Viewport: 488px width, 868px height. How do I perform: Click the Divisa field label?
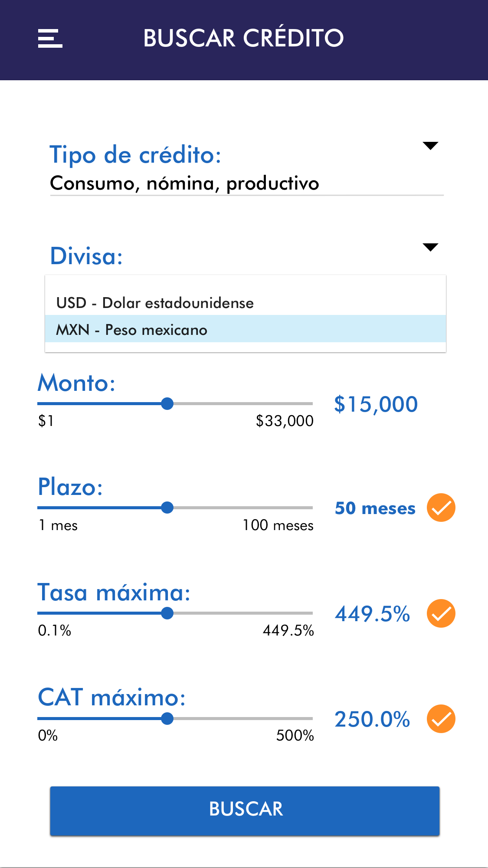point(86,256)
